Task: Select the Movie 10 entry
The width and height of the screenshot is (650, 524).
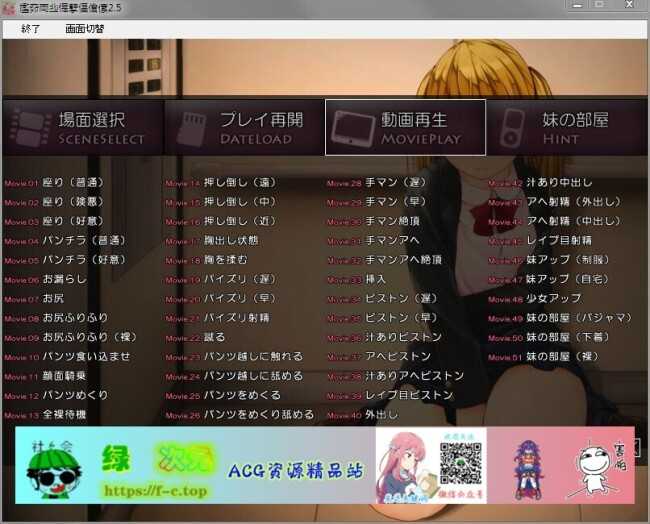Action: point(68,357)
